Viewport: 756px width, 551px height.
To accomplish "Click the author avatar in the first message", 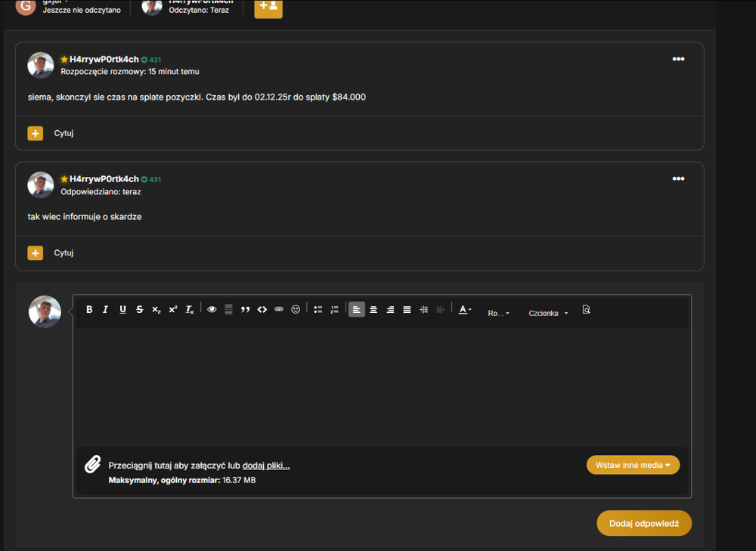I will 41,65.
